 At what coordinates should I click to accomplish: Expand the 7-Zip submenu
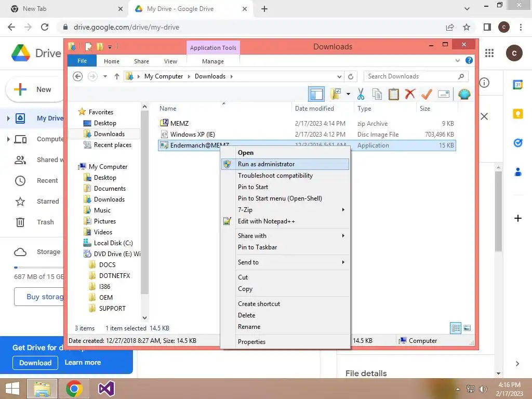[x=285, y=210]
